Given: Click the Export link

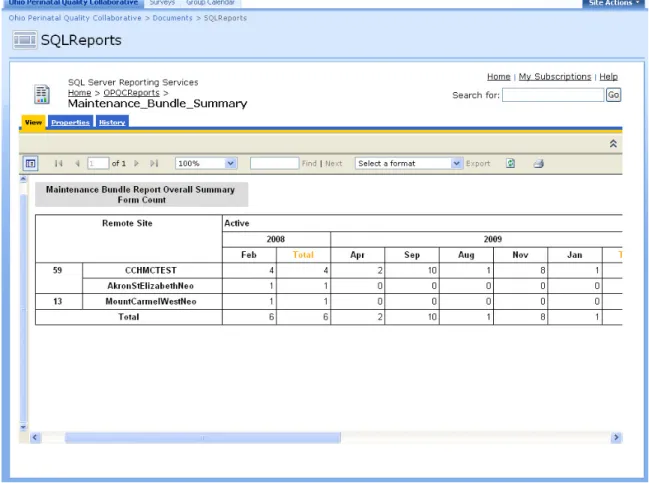Looking at the screenshot, I should tap(478, 163).
